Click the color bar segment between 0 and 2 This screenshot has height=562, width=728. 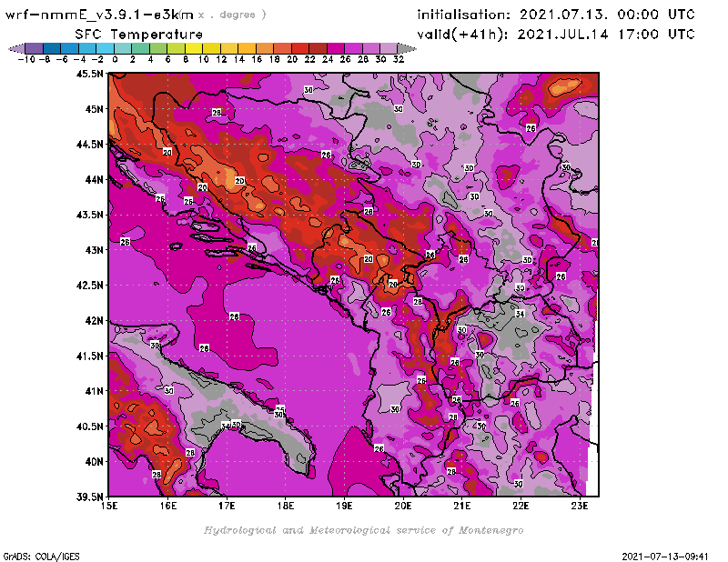[123, 48]
